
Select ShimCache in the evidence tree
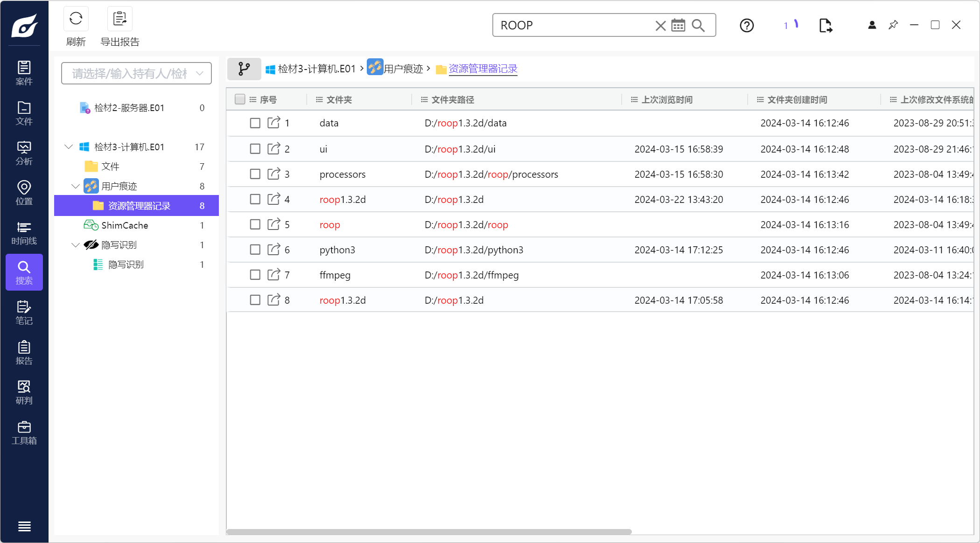(124, 225)
